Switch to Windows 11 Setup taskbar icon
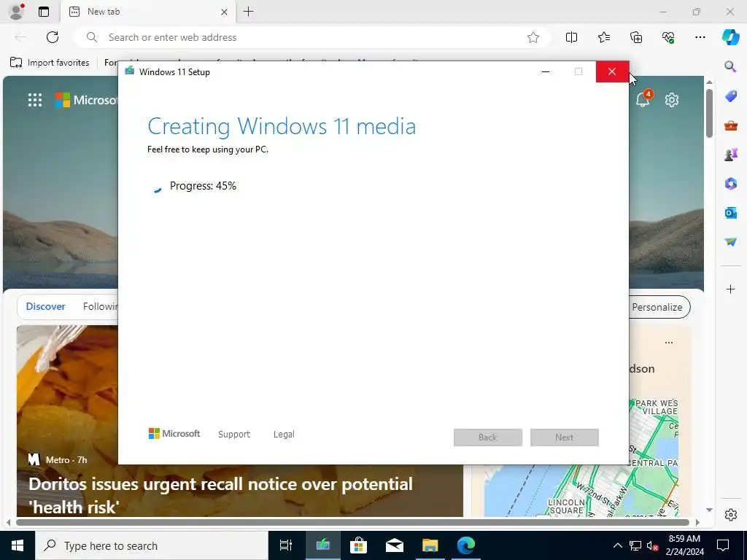The width and height of the screenshot is (747, 560). pos(322,545)
